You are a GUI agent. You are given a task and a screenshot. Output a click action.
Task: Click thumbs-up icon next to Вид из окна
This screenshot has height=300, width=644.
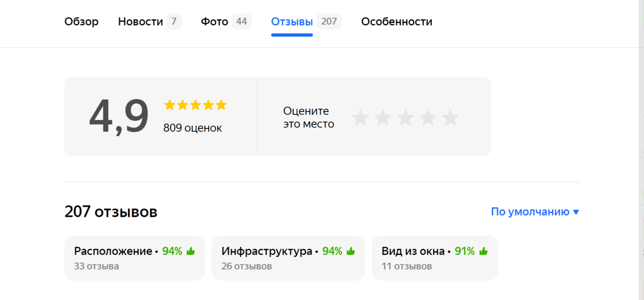[483, 251]
